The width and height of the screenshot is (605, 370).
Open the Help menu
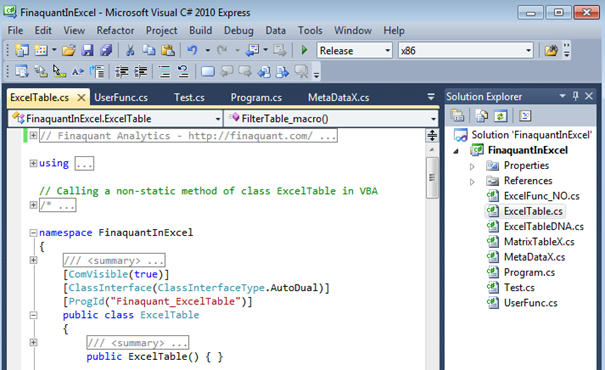click(x=394, y=30)
